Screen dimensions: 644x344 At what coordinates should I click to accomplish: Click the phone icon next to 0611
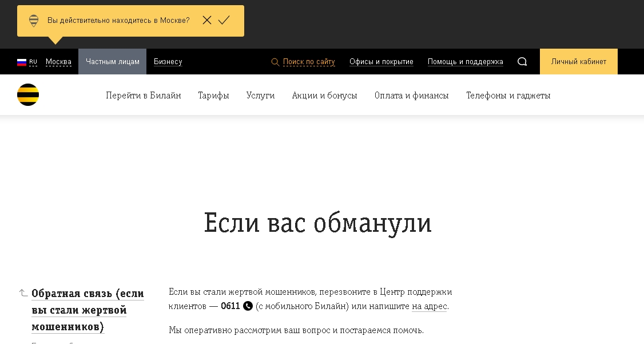click(248, 306)
